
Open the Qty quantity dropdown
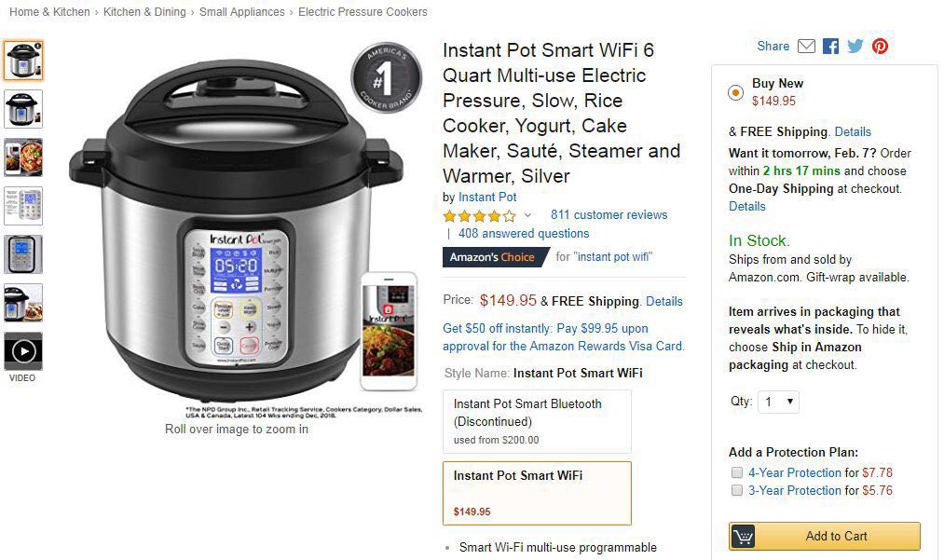[778, 402]
